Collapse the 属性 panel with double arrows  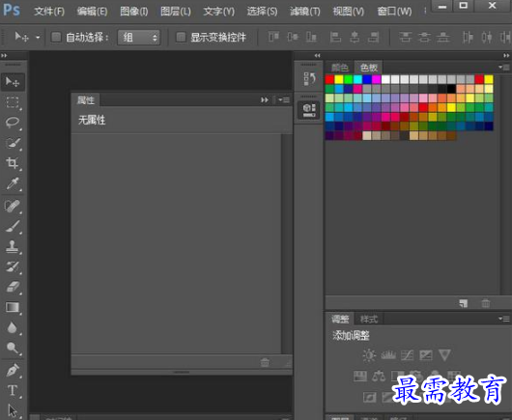[264, 99]
